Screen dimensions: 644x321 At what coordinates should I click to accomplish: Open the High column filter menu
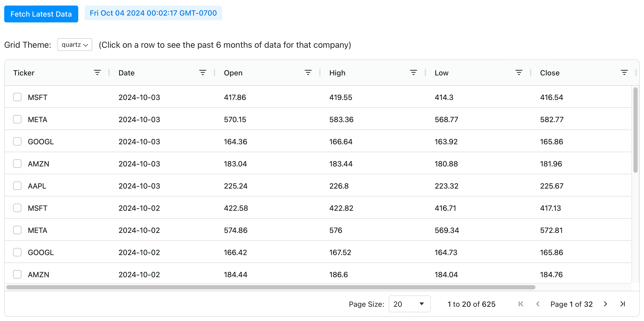413,73
